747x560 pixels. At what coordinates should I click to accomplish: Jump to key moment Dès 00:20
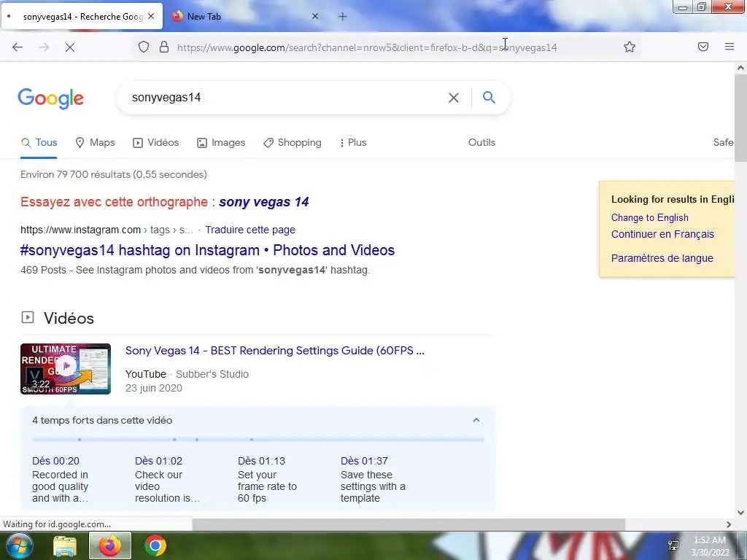pyautogui.click(x=55, y=461)
